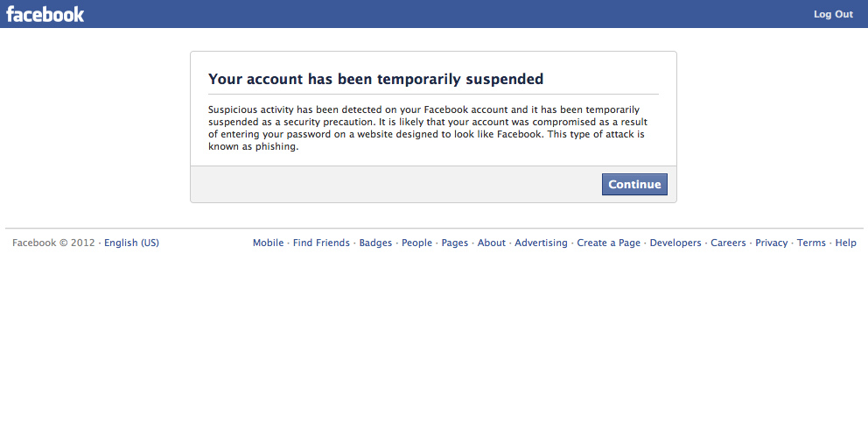Image resolution: width=868 pixels, height=423 pixels.
Task: Click the Facebook logo in header
Action: [x=45, y=14]
